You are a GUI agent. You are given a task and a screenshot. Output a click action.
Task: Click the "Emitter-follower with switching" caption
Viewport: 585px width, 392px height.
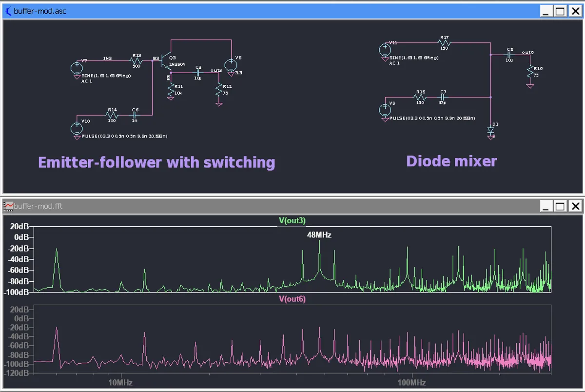point(156,162)
